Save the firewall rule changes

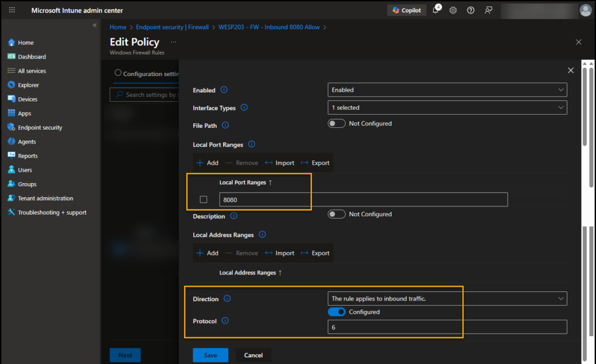(x=210, y=355)
